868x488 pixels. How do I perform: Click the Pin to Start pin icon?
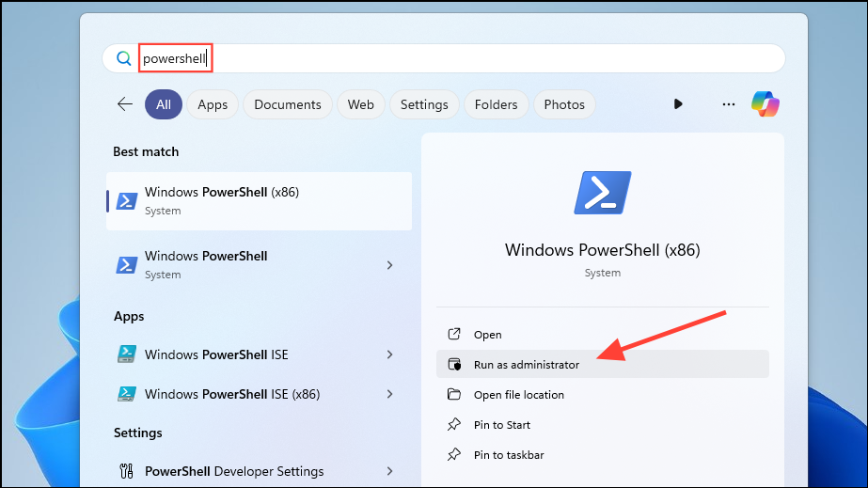pos(454,424)
